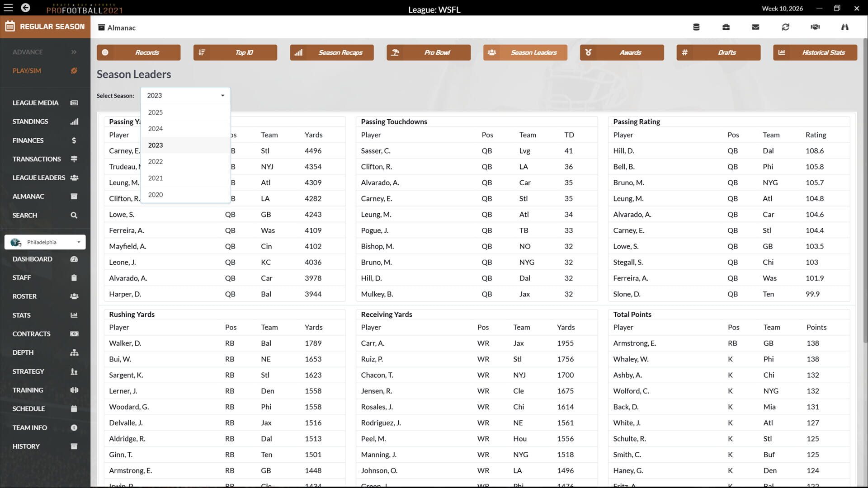Viewport: 868px width, 488px height.
Task: Click Ruiz, P. in Receiving Yards
Action: coord(372,359)
